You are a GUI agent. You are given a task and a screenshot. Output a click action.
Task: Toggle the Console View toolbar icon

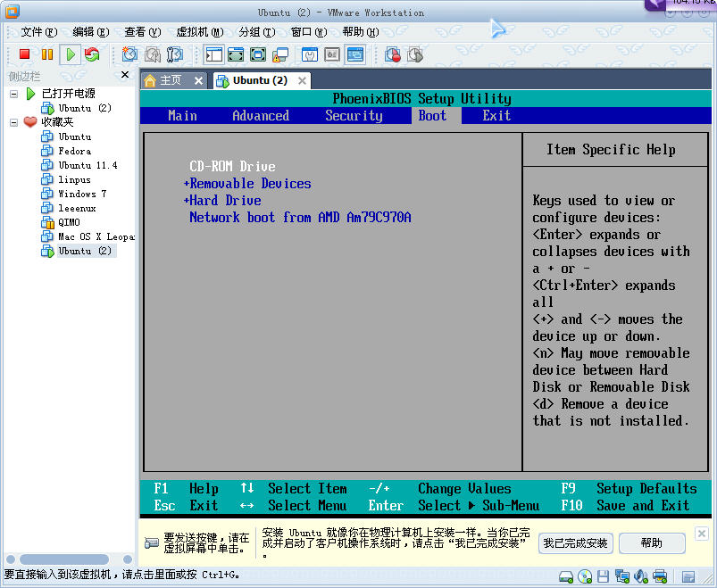tap(354, 54)
